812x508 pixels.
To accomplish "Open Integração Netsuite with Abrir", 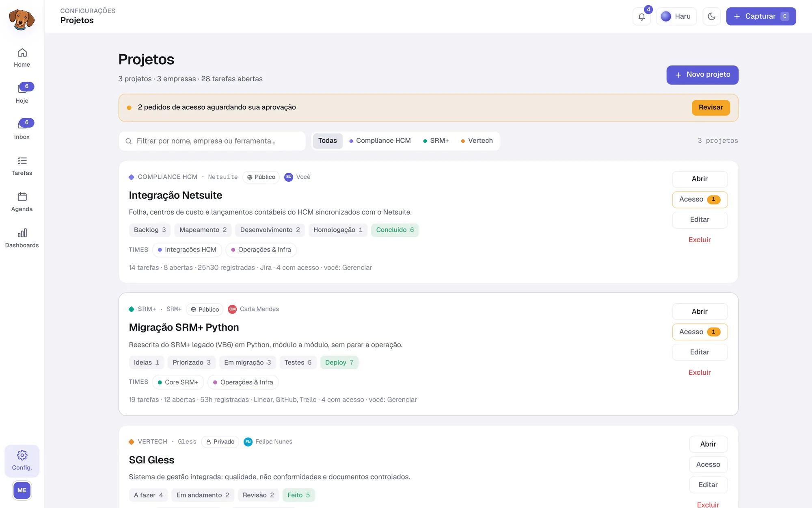I will pos(700,179).
